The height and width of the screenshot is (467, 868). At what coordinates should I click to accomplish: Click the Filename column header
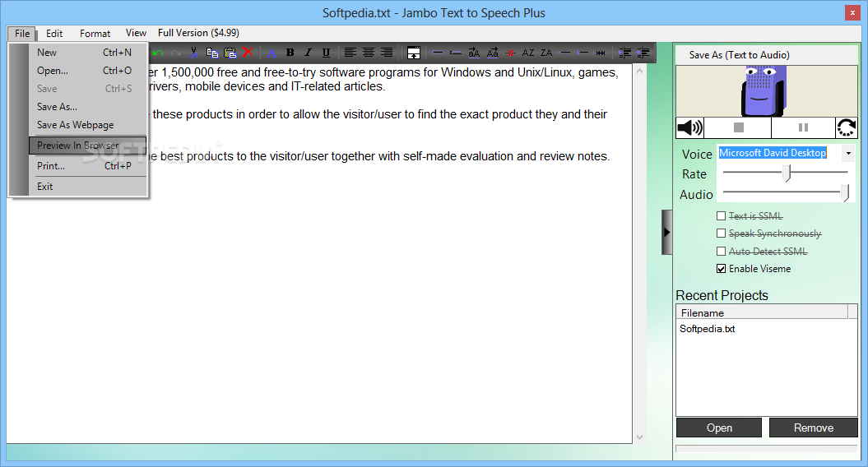(762, 312)
